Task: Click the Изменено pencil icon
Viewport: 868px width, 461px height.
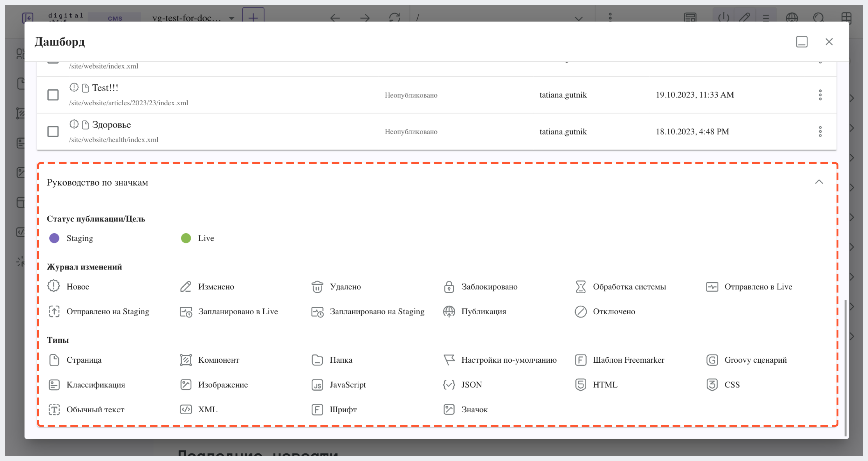Action: (x=186, y=286)
